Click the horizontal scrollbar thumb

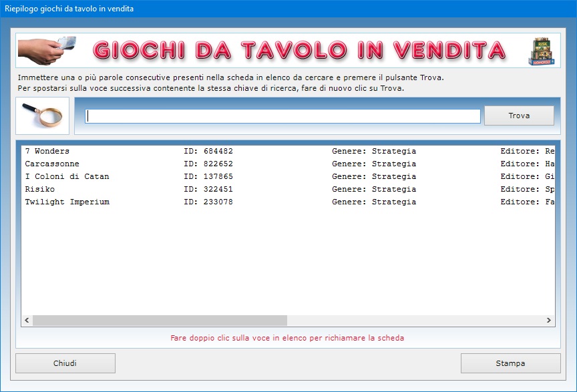160,321
